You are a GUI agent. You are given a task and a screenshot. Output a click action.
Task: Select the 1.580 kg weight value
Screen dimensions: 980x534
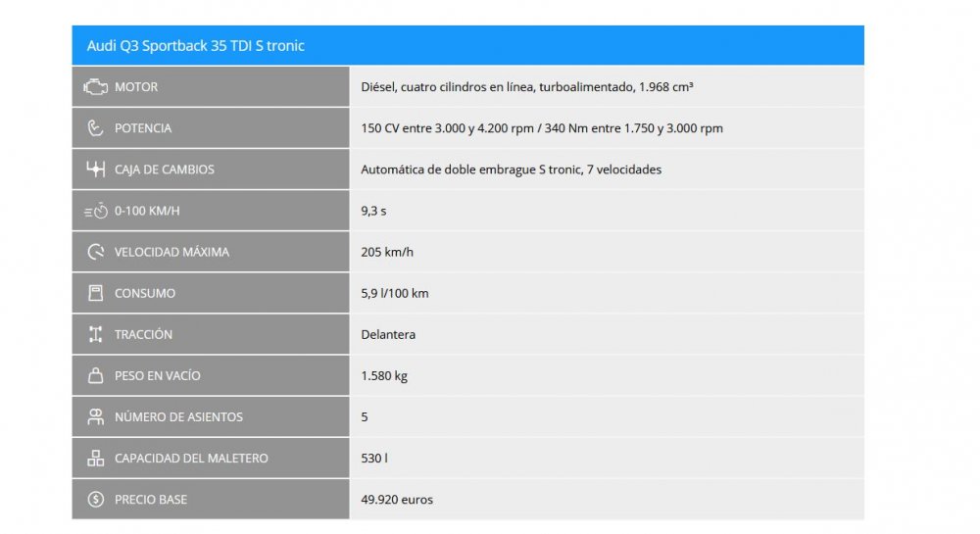click(x=384, y=375)
